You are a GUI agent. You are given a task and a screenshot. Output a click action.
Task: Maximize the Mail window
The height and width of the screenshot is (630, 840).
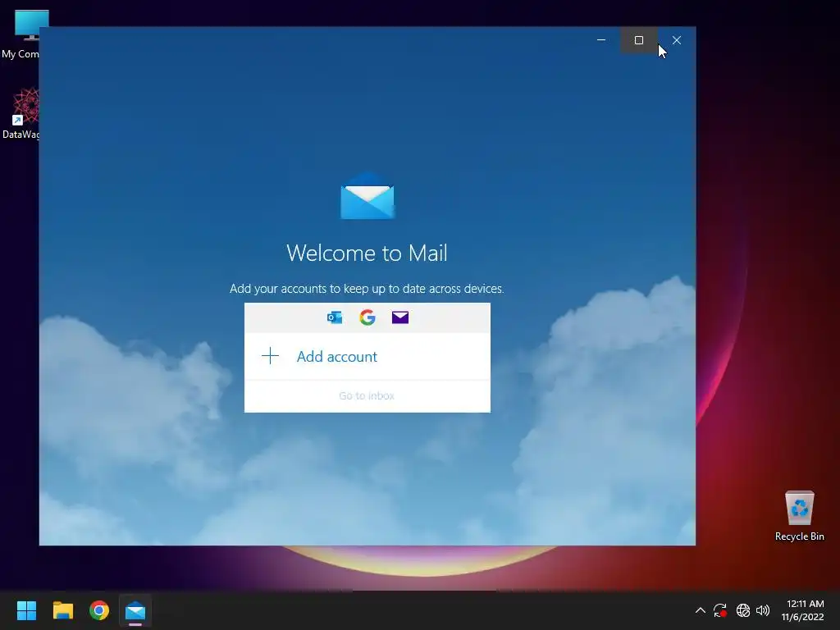638,40
